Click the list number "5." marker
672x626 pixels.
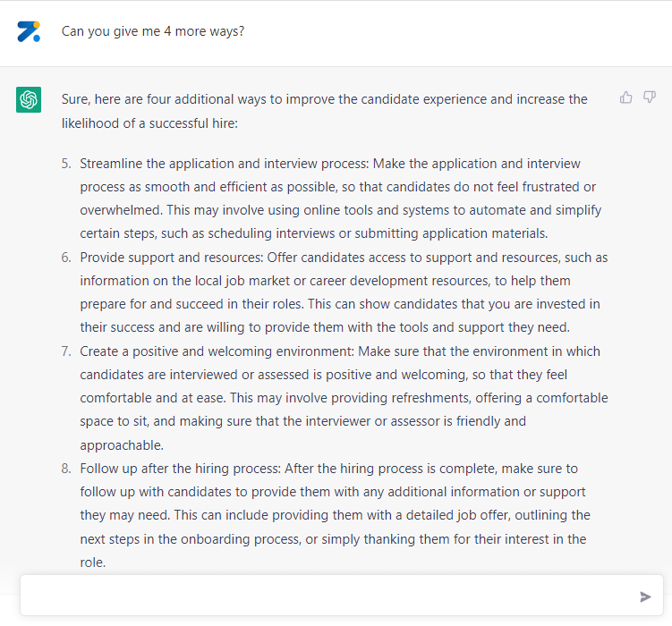pyautogui.click(x=66, y=164)
